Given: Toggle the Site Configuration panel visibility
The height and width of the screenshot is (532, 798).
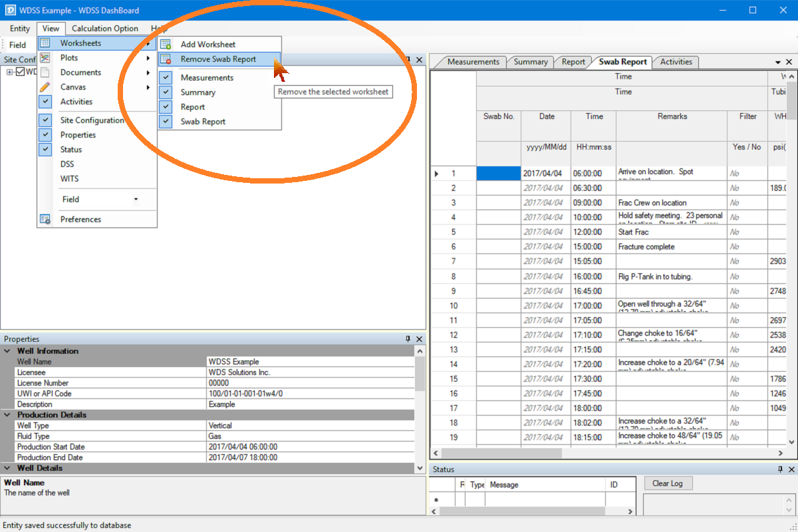Looking at the screenshot, I should tap(45, 120).
